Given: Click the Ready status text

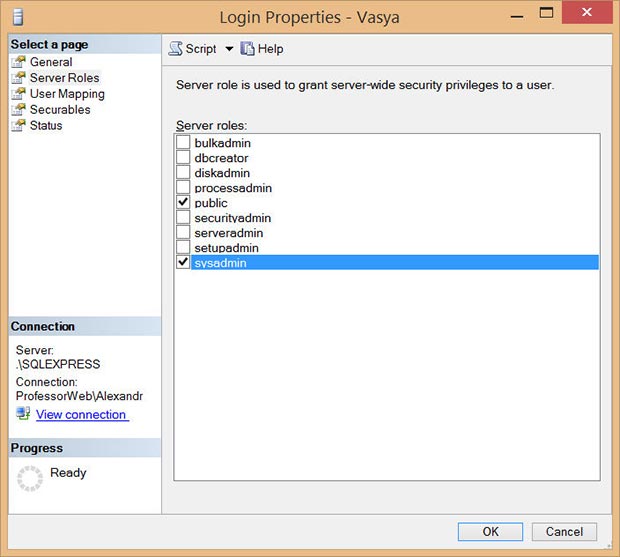Looking at the screenshot, I should click(68, 473).
